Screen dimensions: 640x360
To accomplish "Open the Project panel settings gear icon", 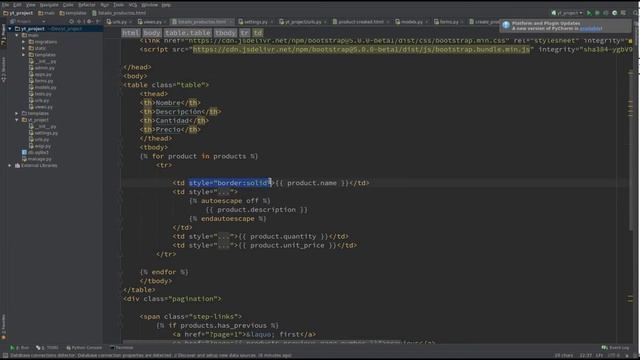I will point(89,21).
